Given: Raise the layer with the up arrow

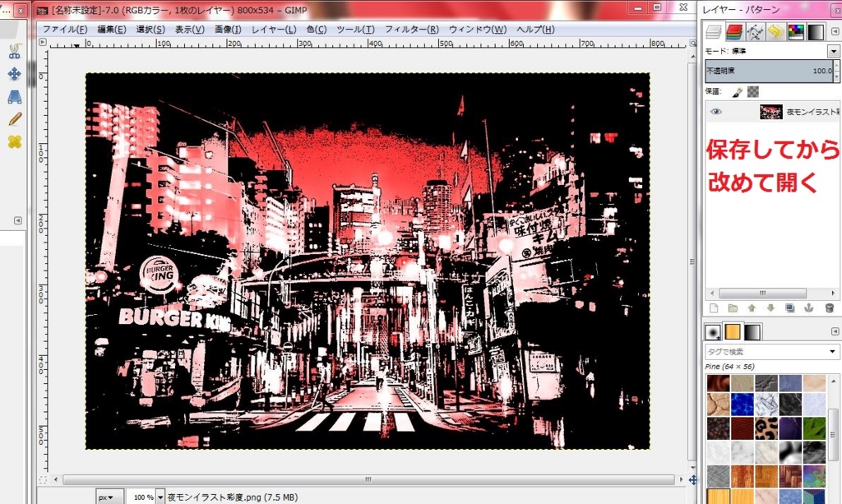Looking at the screenshot, I should click(x=752, y=308).
